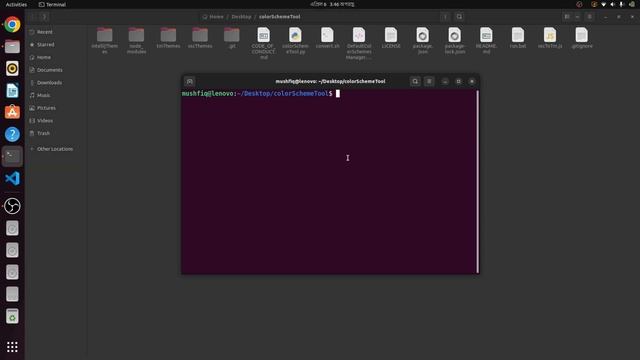Screen dimensions: 640x360
Task: Open Recent in Files sidebar
Action: tap(56, 32)
